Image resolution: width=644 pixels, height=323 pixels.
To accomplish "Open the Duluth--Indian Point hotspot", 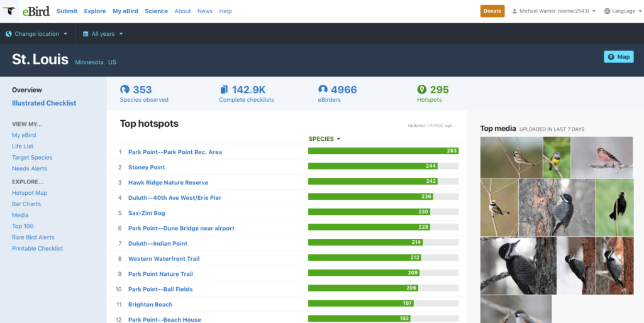I will pyautogui.click(x=158, y=243).
